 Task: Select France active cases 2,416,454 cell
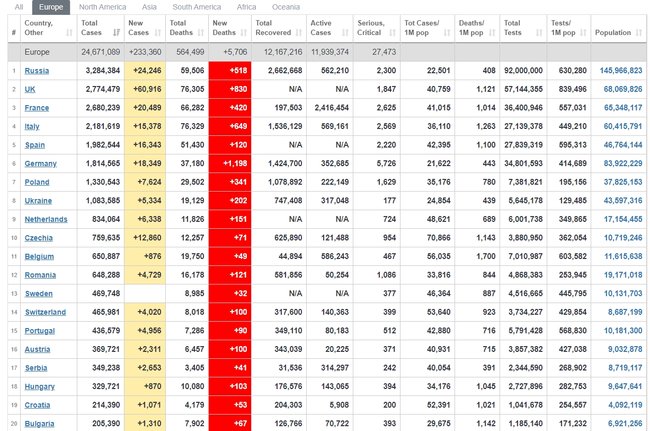pos(330,108)
